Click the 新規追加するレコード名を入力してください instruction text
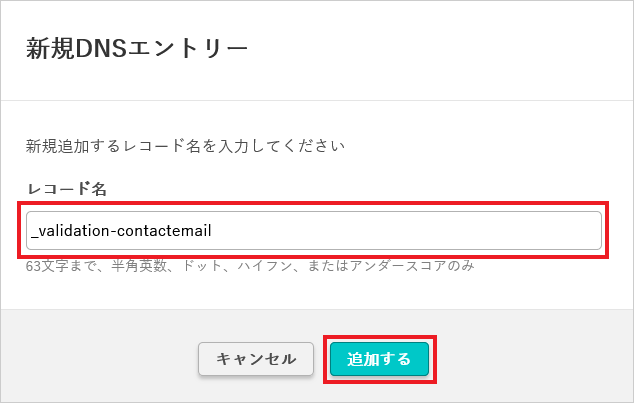 185,147
